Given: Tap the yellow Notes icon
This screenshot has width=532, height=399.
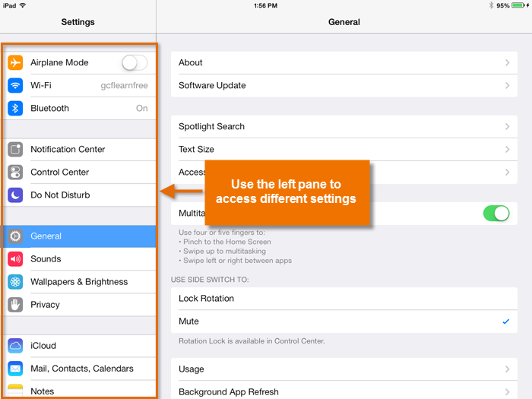Looking at the screenshot, I should click(x=15, y=390).
